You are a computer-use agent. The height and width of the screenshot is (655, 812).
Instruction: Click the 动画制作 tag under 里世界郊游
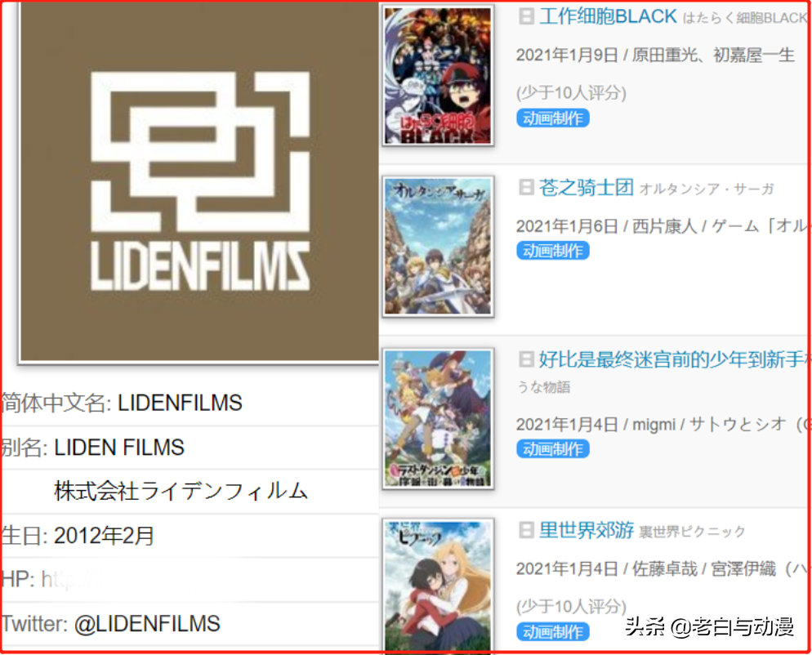(553, 631)
